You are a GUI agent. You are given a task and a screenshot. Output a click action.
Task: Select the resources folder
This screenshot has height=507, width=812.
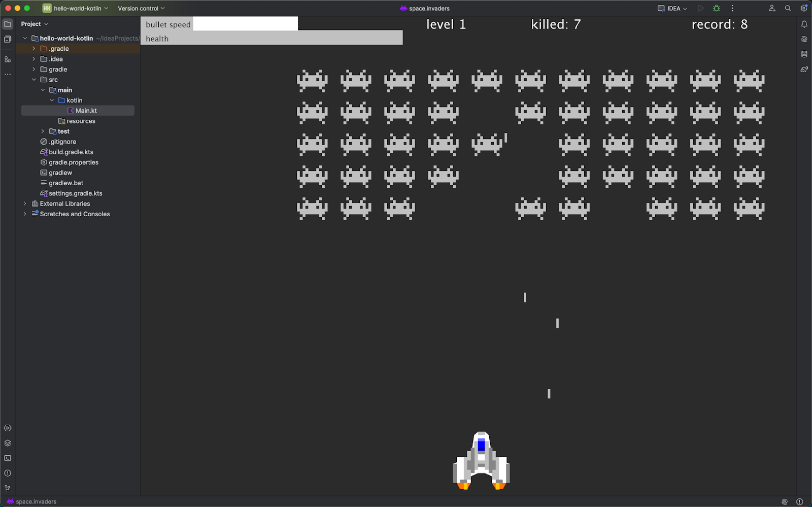coord(77,121)
